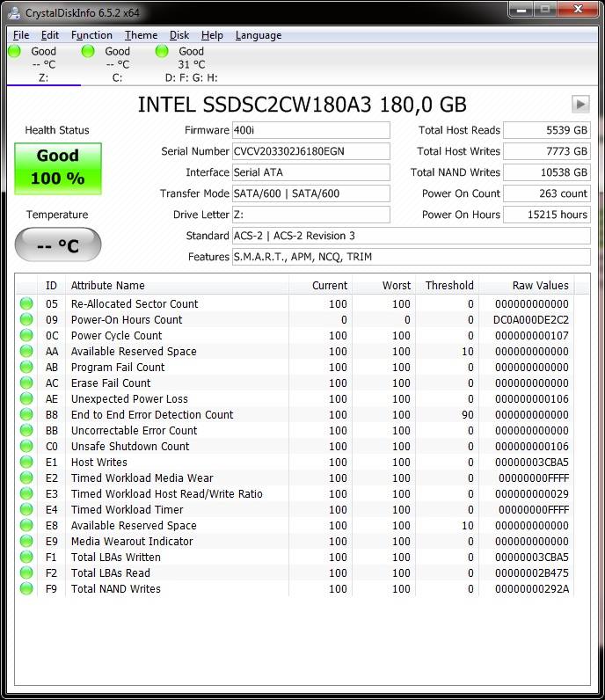The width and height of the screenshot is (605, 700).
Task: Open the Help menu
Action: click(212, 35)
